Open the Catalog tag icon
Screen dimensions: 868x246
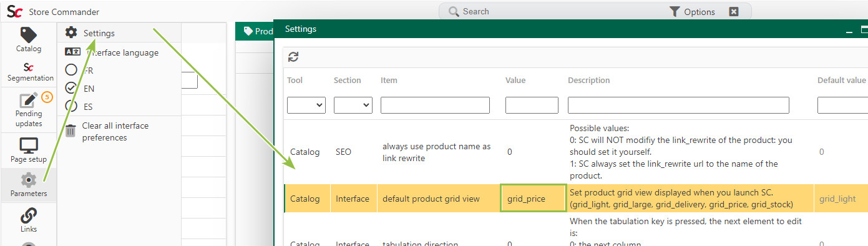[29, 36]
